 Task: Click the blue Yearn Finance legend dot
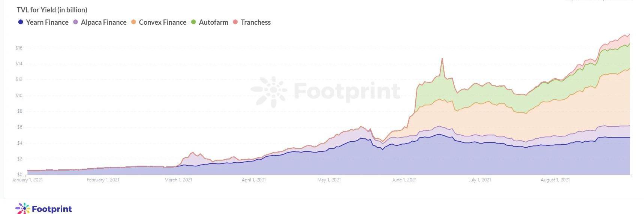coord(21,22)
